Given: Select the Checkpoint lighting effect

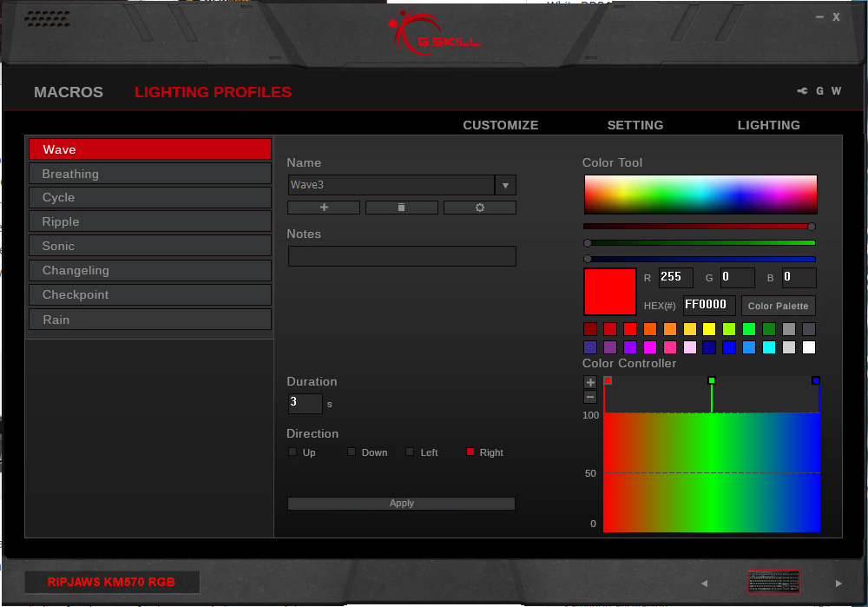Looking at the screenshot, I should tap(150, 294).
